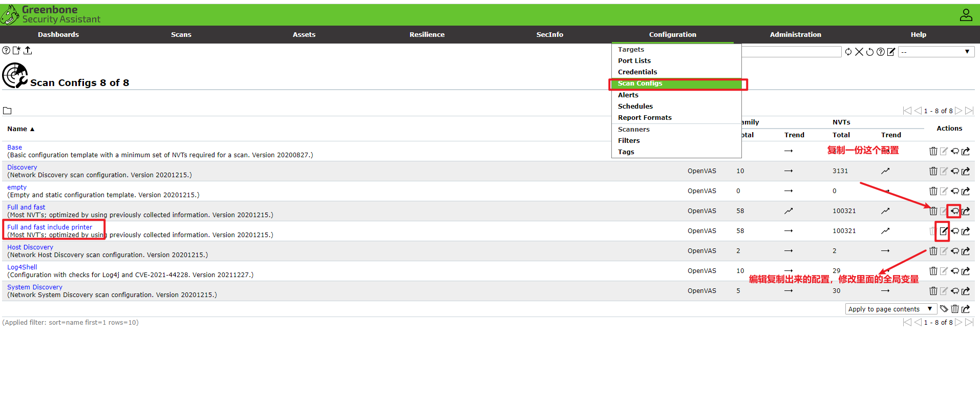Image resolution: width=980 pixels, height=399 pixels.
Task: Export page contents with the bulk export icon
Action: [966, 309]
